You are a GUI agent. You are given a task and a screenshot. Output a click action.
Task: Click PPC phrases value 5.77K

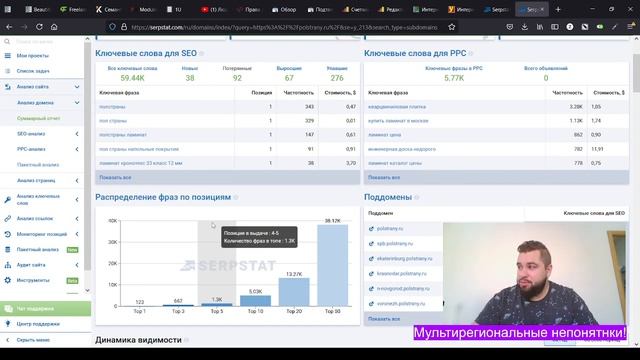click(x=454, y=78)
